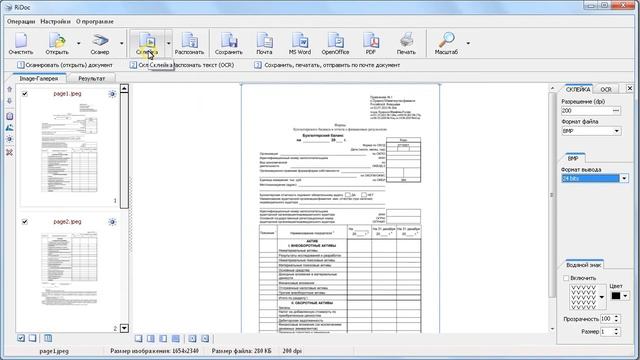Click the Размер файла status text
This screenshot has width=640, height=360.
pos(242,351)
